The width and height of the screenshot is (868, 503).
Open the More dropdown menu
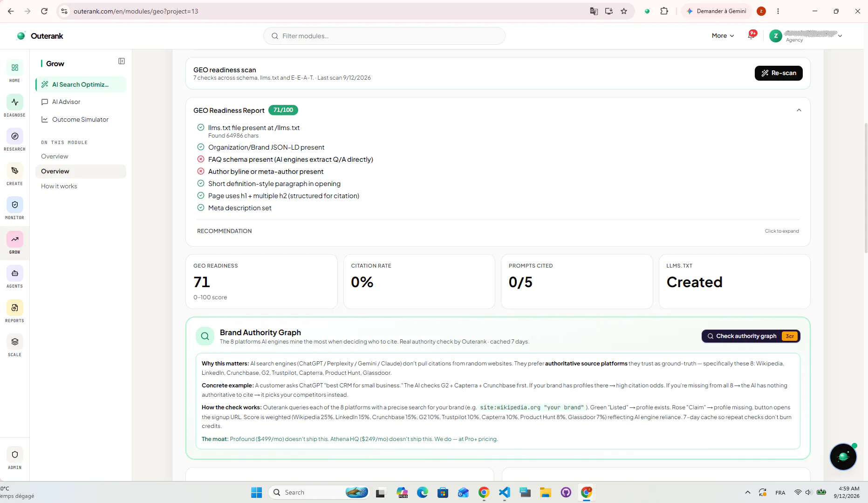click(x=723, y=36)
